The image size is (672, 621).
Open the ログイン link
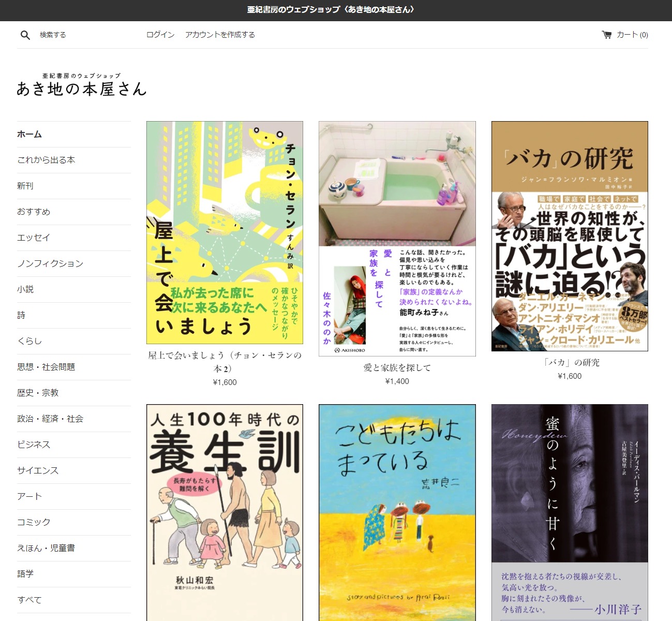(160, 35)
